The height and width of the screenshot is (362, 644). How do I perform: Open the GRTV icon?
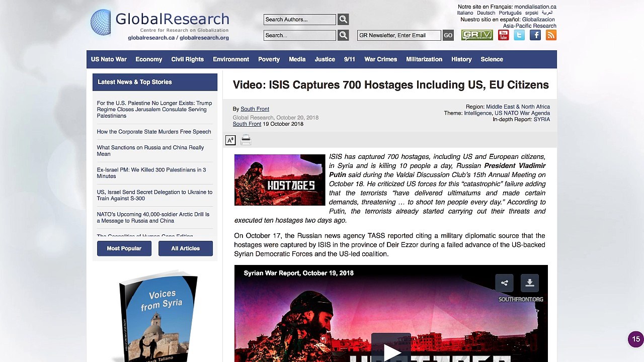(x=477, y=35)
